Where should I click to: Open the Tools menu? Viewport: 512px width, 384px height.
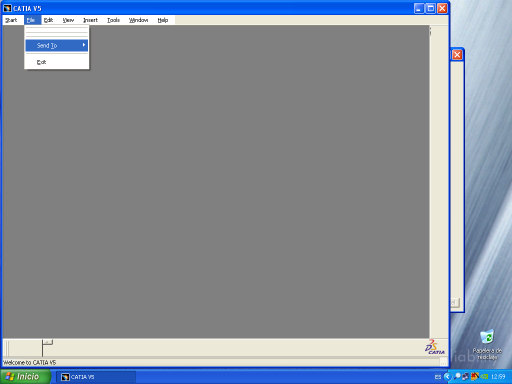pyautogui.click(x=113, y=20)
